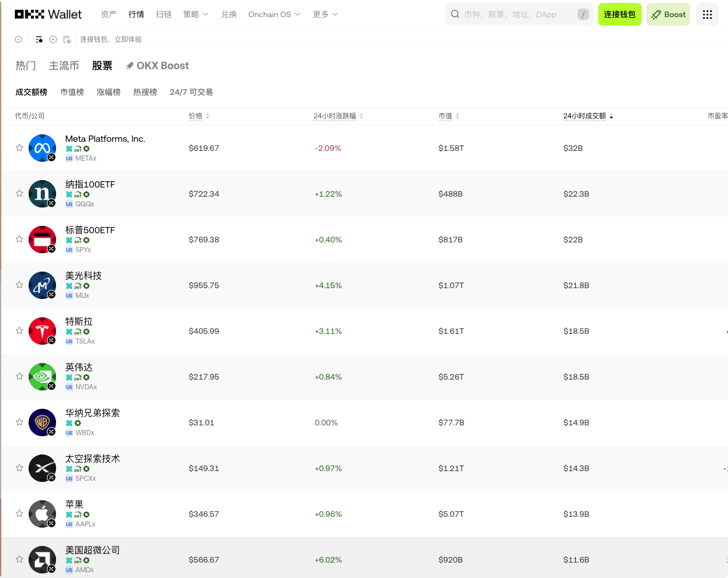Click the Boost button
This screenshot has width=728, height=578.
pos(668,14)
